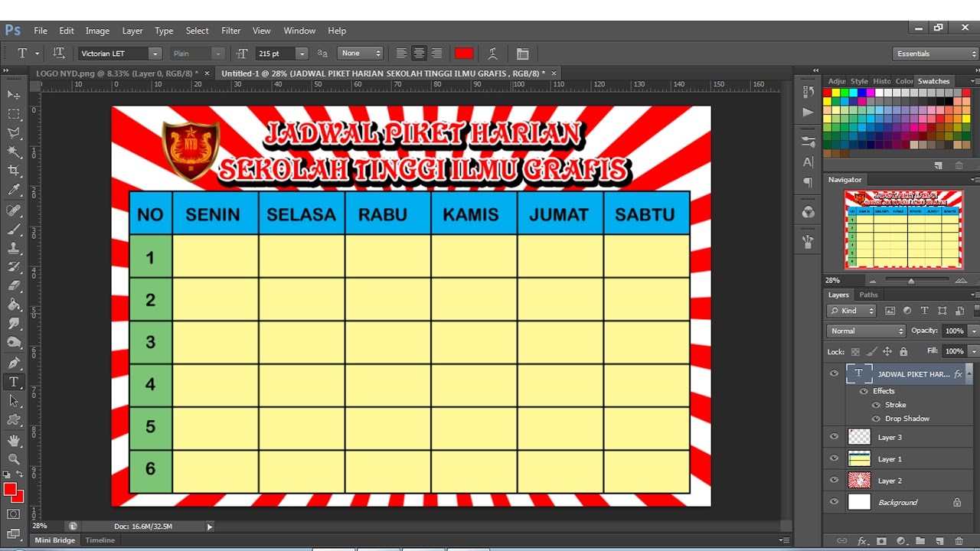Screen dimensions: 980x551
Task: Toggle Drop Shadow effect visibility
Action: point(877,419)
